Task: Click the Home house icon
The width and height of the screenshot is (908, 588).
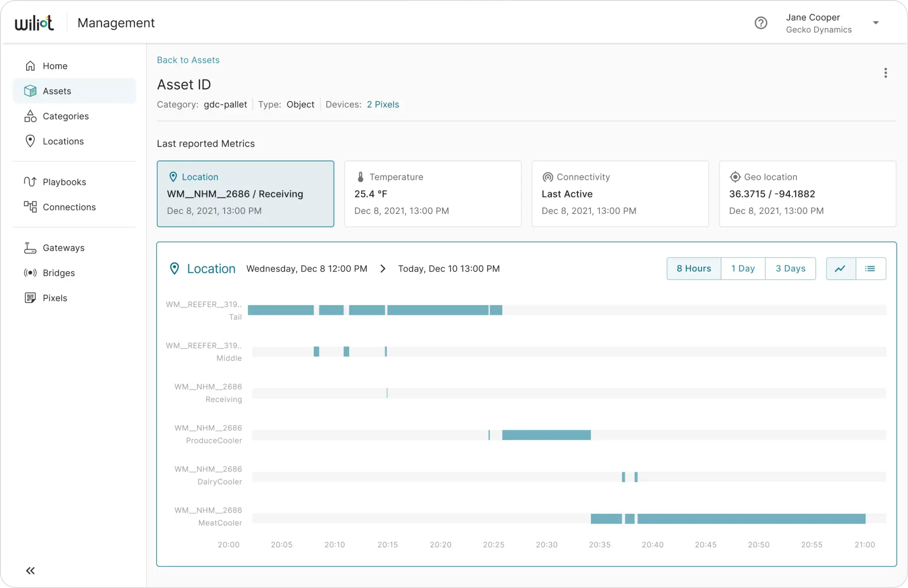Action: pyautogui.click(x=30, y=66)
